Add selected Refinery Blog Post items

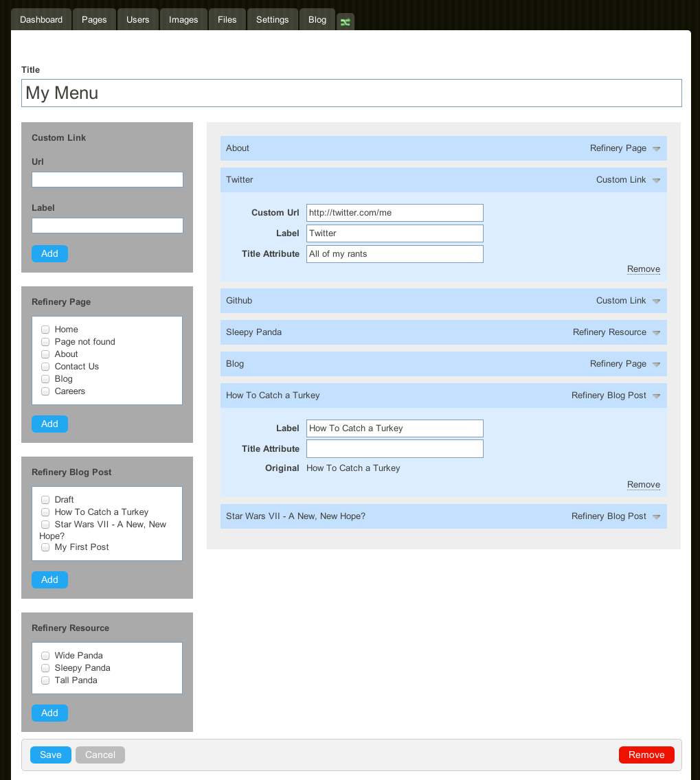[49, 580]
